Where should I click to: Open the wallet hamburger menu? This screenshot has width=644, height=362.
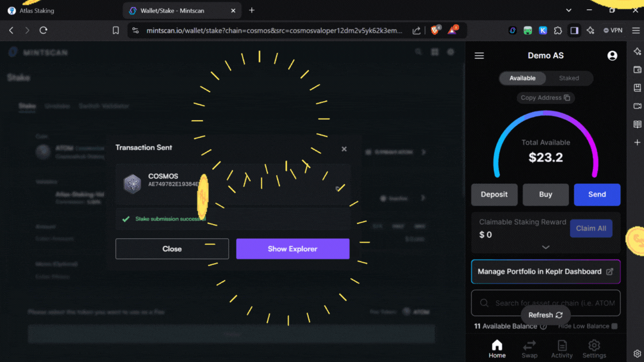tap(479, 56)
